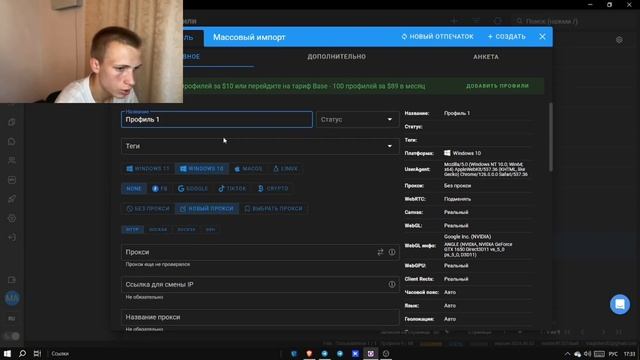The height and width of the screenshot is (360, 640).
Task: Open the Статус dropdown
Action: (358, 120)
